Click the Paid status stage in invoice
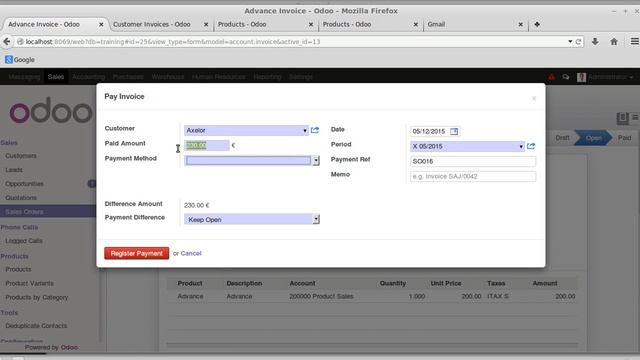The height and width of the screenshot is (360, 640). pos(624,138)
